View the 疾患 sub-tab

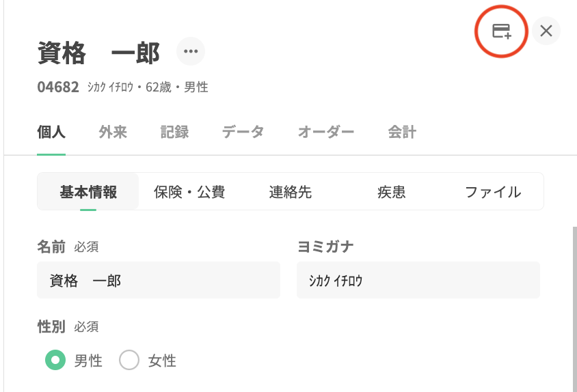pyautogui.click(x=392, y=192)
